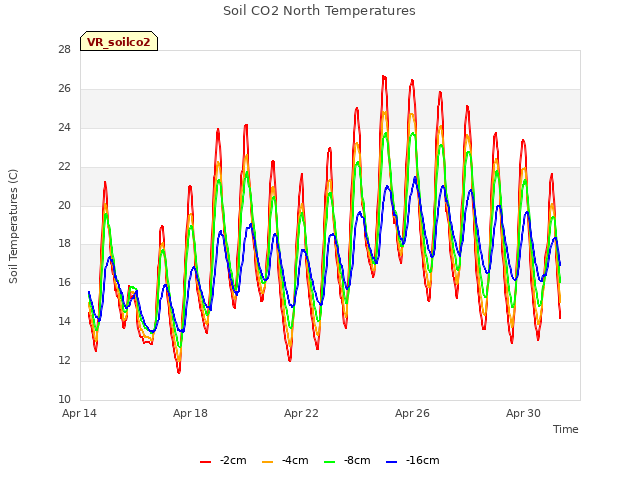Click the Soil Temperatures (C) y-axis title
Viewport: 640px width, 480px height.
point(13,226)
